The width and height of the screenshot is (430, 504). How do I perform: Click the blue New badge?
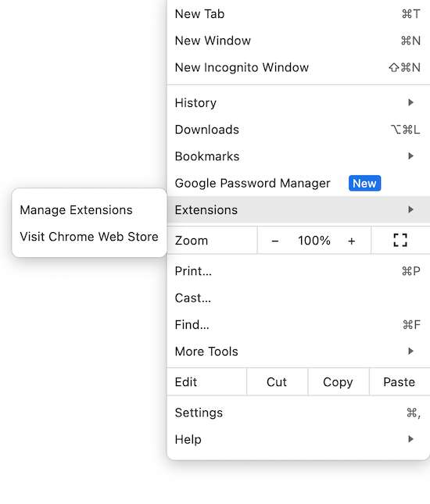364,183
